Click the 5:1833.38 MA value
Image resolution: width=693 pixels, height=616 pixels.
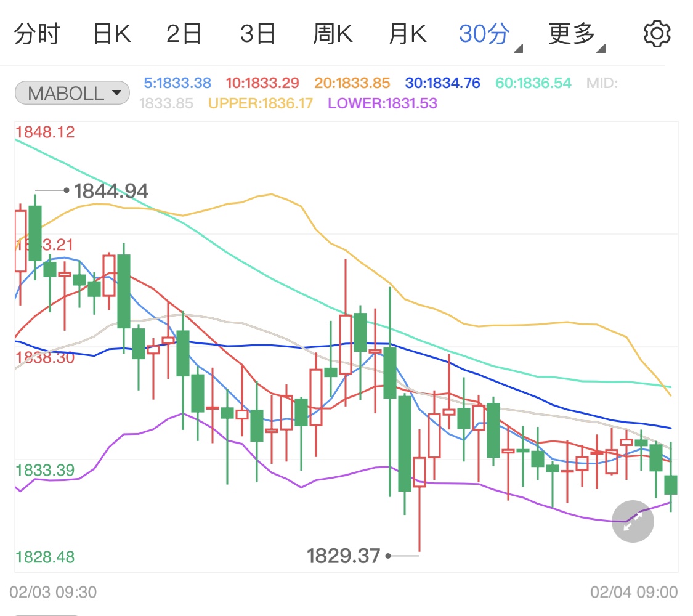(177, 83)
